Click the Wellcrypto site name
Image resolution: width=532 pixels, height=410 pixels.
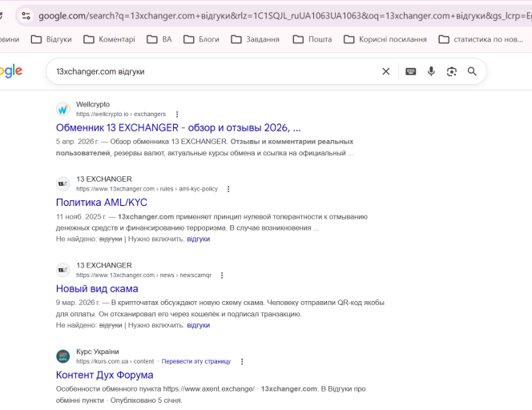pyautogui.click(x=93, y=104)
